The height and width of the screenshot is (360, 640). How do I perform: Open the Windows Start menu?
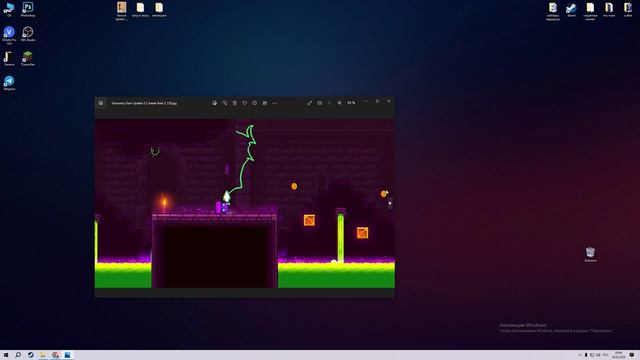tap(6, 355)
